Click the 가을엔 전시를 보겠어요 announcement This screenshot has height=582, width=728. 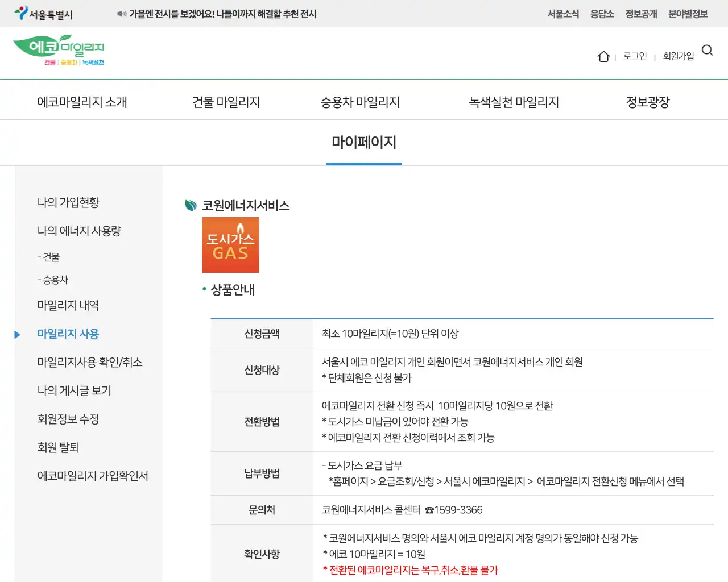pos(222,14)
